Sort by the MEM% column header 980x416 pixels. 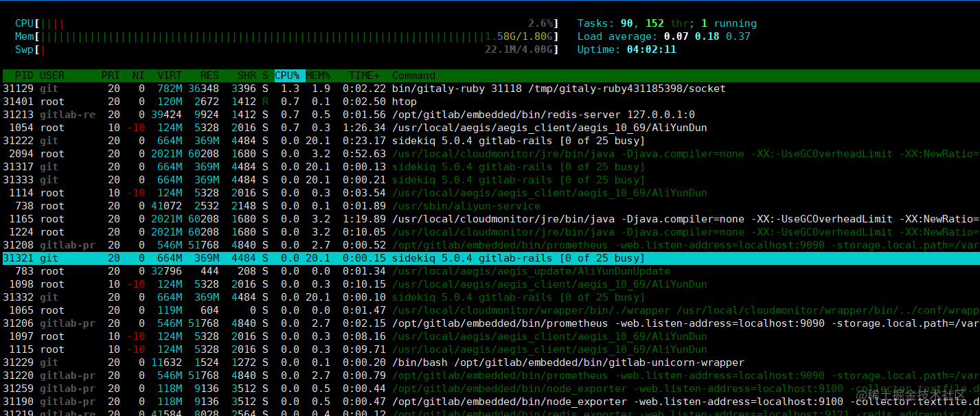[318, 76]
